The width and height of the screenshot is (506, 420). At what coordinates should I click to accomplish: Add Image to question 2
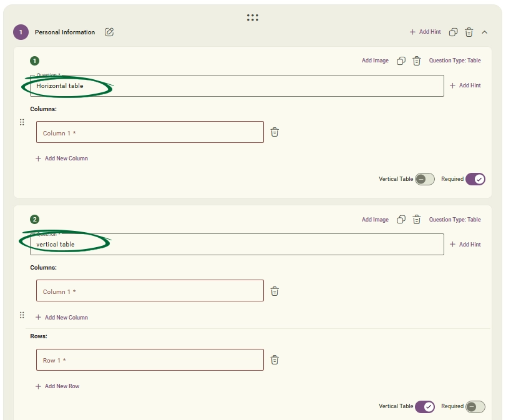[x=375, y=220]
